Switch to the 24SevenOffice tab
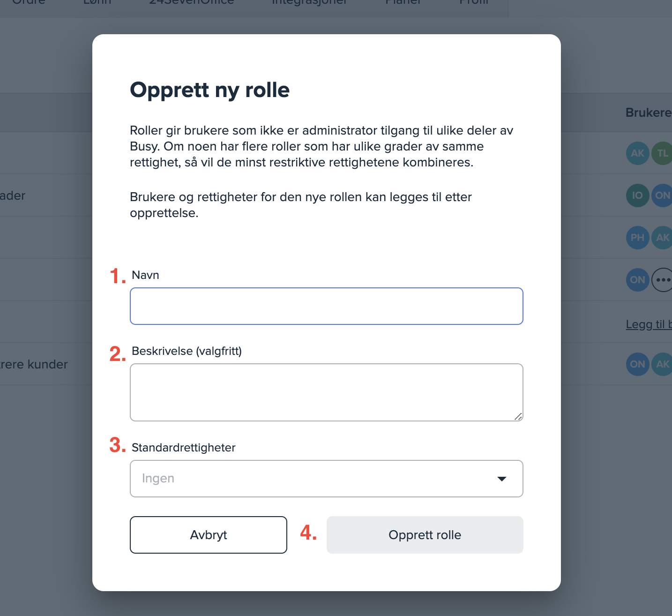672x616 pixels. tap(191, 2)
